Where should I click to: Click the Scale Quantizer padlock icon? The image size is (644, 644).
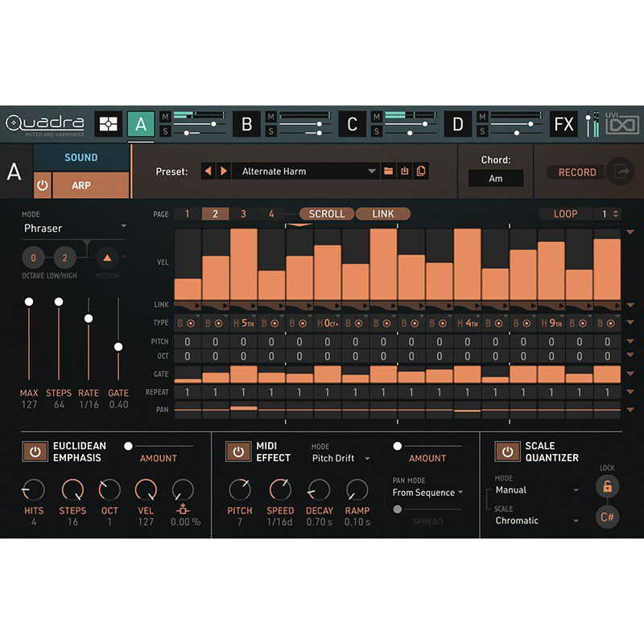point(607,487)
